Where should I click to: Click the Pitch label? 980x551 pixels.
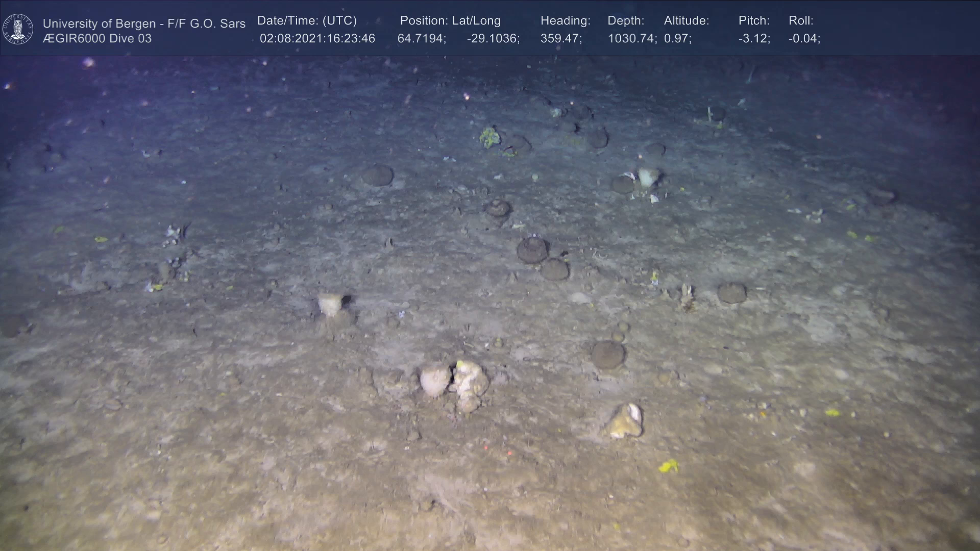coord(753,21)
